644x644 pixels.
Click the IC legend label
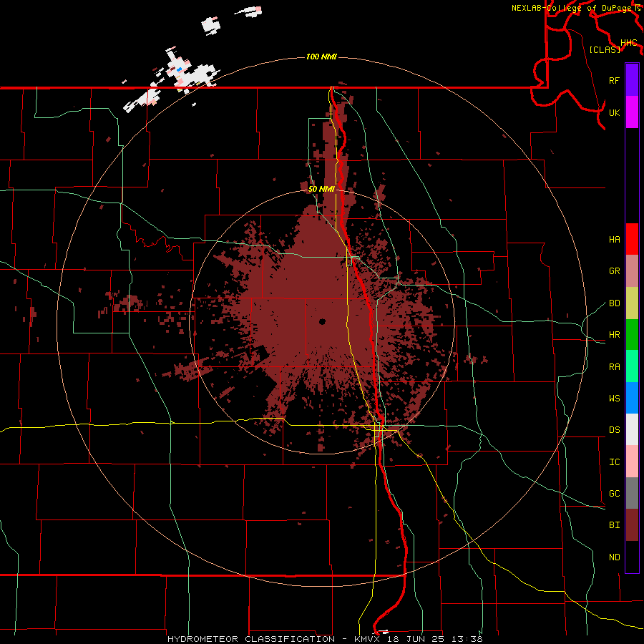click(x=614, y=462)
